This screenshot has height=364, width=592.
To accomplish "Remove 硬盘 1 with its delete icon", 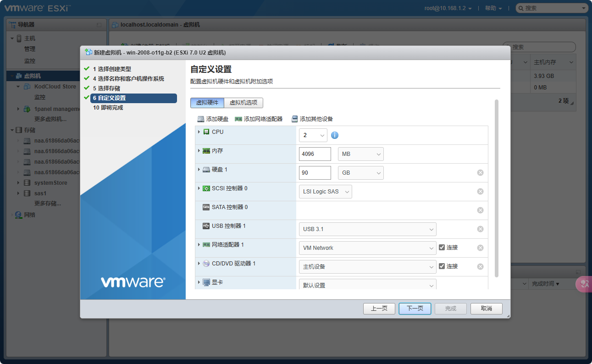I will tap(480, 173).
